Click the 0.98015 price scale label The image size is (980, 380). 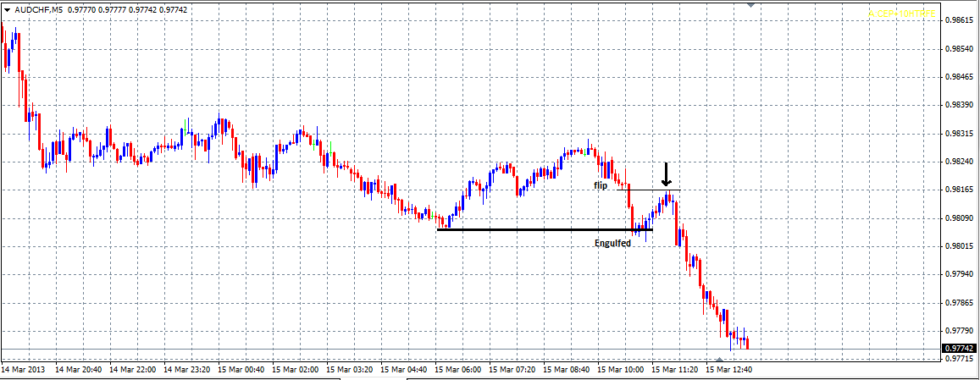[x=957, y=246]
